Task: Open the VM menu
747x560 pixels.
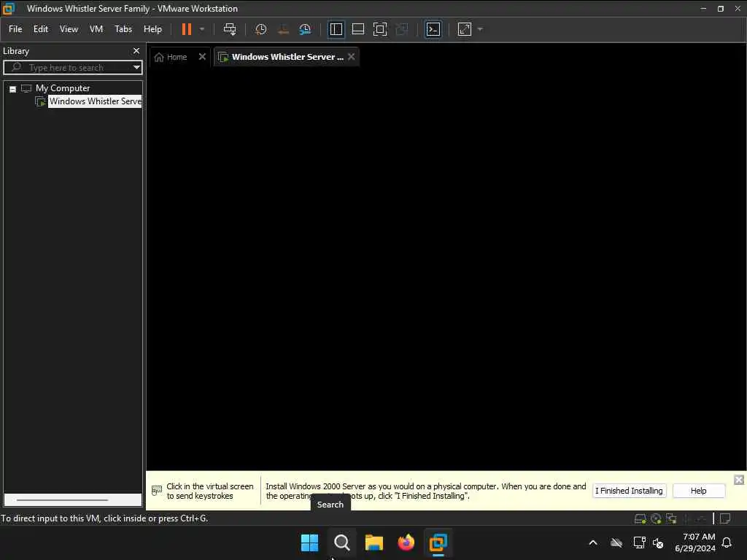Action: pos(96,29)
